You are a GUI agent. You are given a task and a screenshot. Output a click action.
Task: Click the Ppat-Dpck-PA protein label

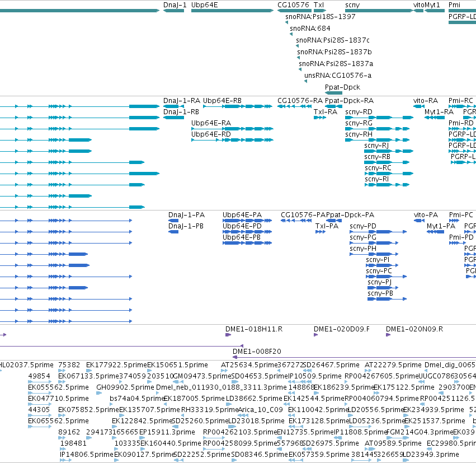(x=350, y=215)
